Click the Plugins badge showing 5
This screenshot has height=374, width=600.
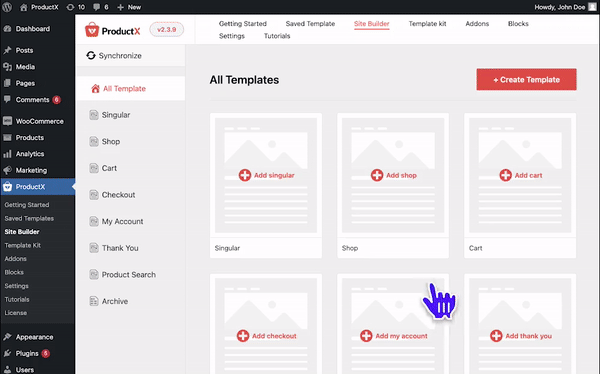coord(46,353)
